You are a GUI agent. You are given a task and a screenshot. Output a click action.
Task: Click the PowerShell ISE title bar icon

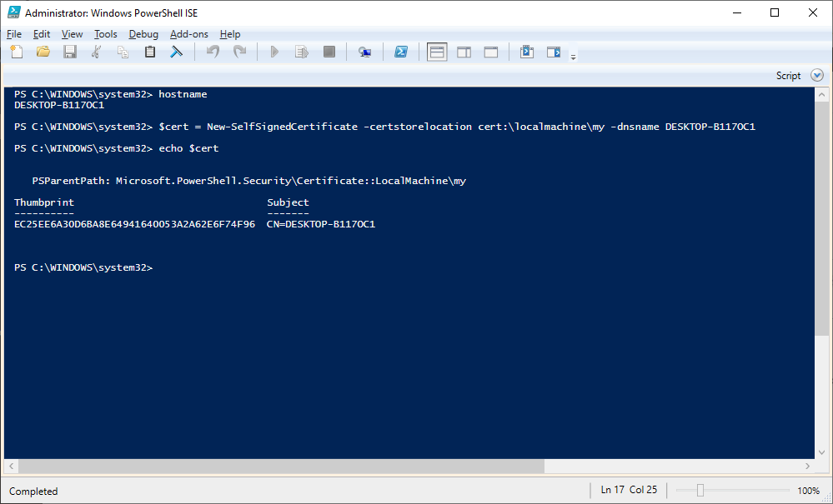tap(14, 12)
